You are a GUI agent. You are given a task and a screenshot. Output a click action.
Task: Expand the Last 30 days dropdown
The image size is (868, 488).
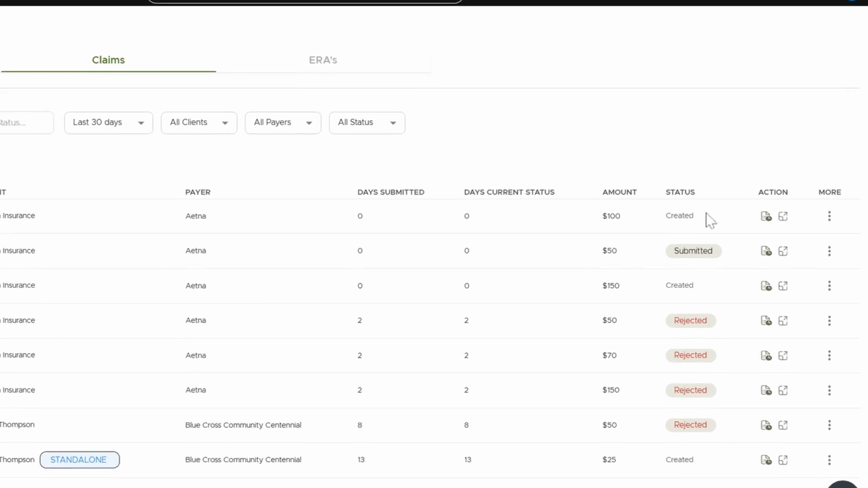click(x=108, y=123)
